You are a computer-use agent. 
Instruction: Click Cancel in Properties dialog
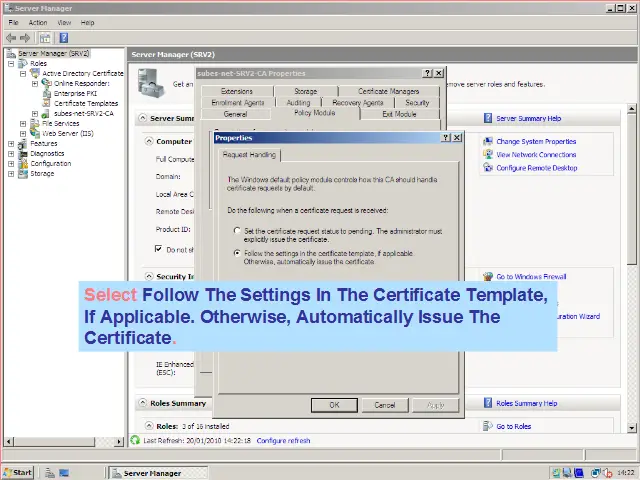pyautogui.click(x=385, y=405)
